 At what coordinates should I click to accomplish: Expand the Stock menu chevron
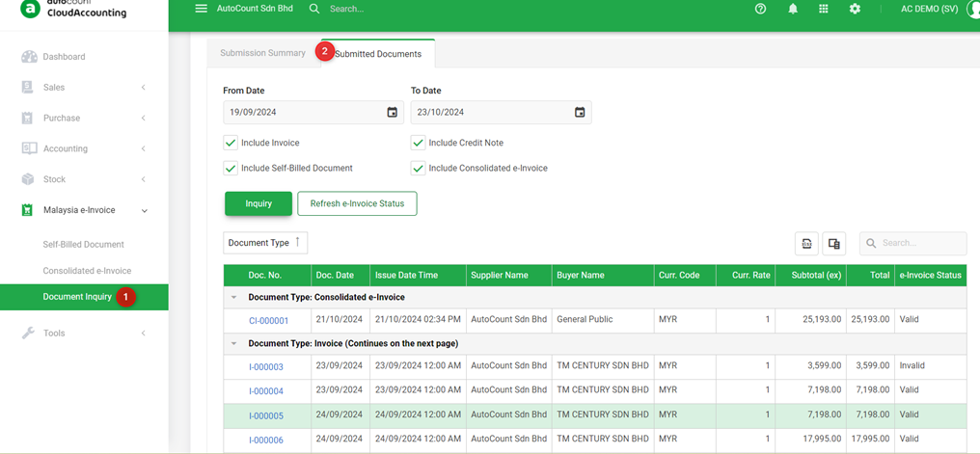(143, 179)
